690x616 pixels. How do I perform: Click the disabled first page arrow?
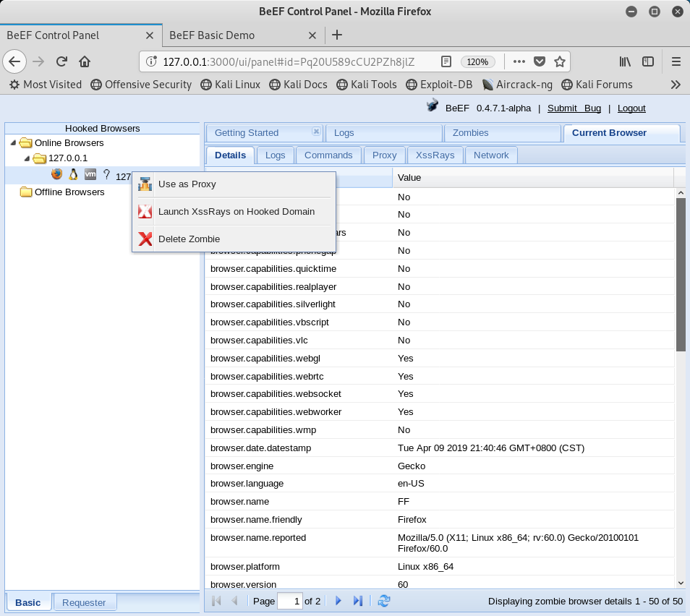216,601
